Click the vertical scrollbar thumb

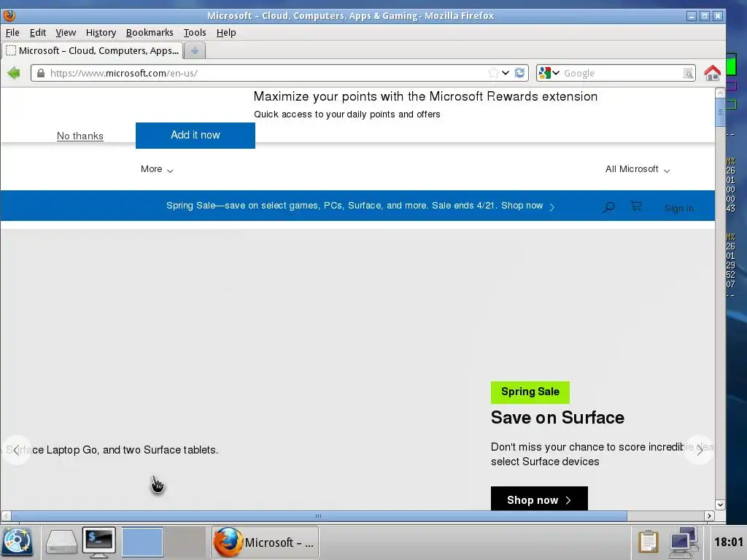[720, 112]
